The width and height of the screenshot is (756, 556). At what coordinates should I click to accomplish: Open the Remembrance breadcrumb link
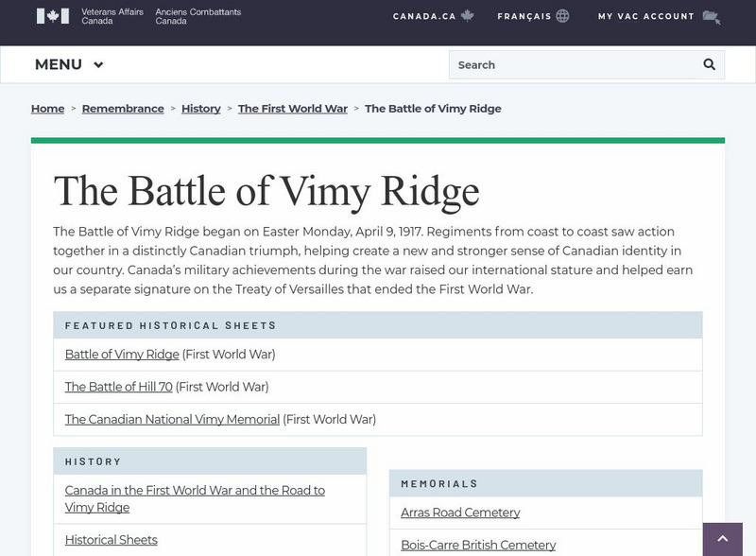[123, 109]
